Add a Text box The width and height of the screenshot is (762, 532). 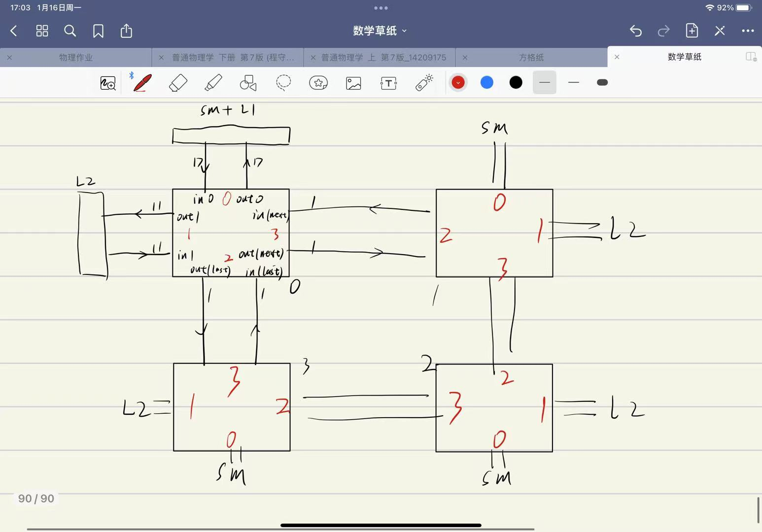[x=388, y=83]
